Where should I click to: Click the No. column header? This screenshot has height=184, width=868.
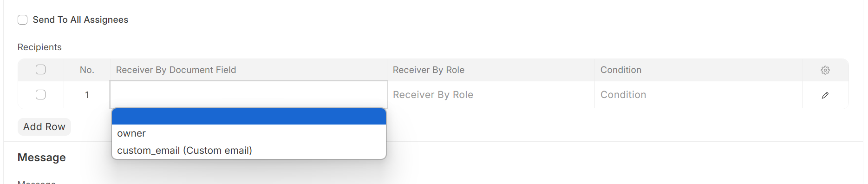point(87,70)
